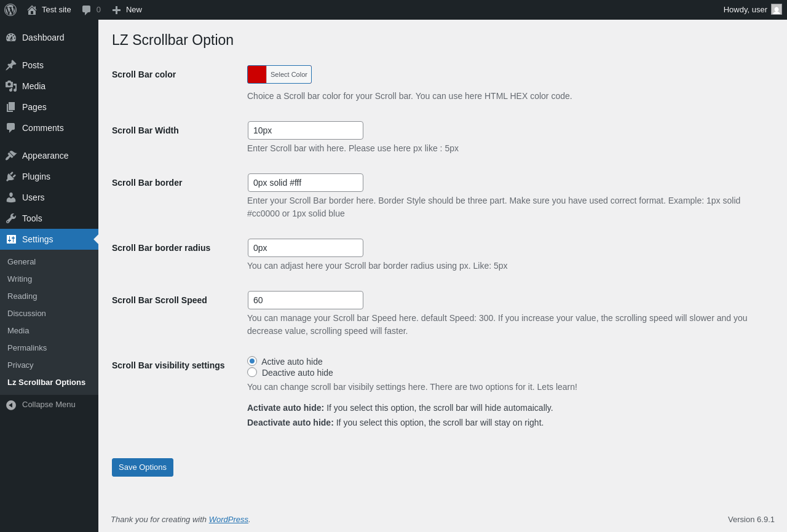Follow the WordPress footer link

pos(229,520)
